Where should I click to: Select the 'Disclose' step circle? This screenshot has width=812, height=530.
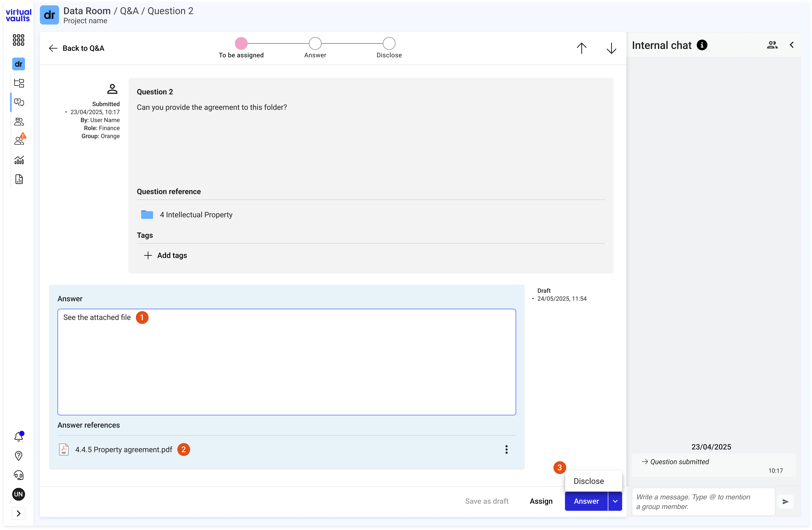389,43
